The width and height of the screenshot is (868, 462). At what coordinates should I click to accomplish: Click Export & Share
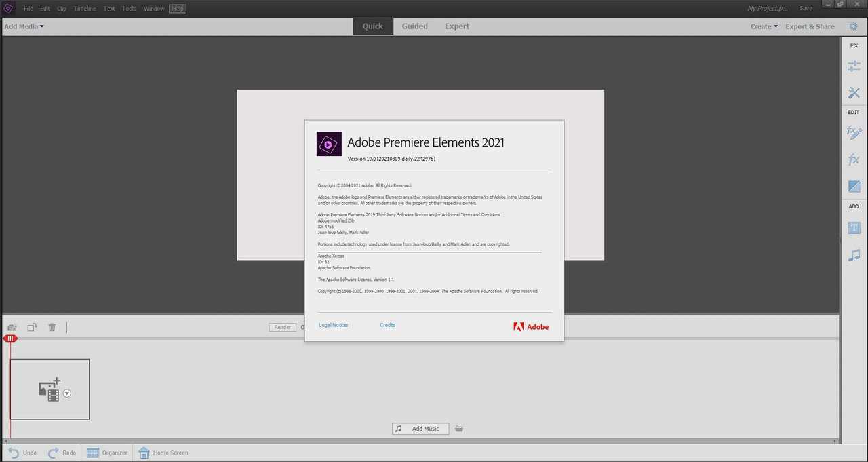(x=810, y=26)
